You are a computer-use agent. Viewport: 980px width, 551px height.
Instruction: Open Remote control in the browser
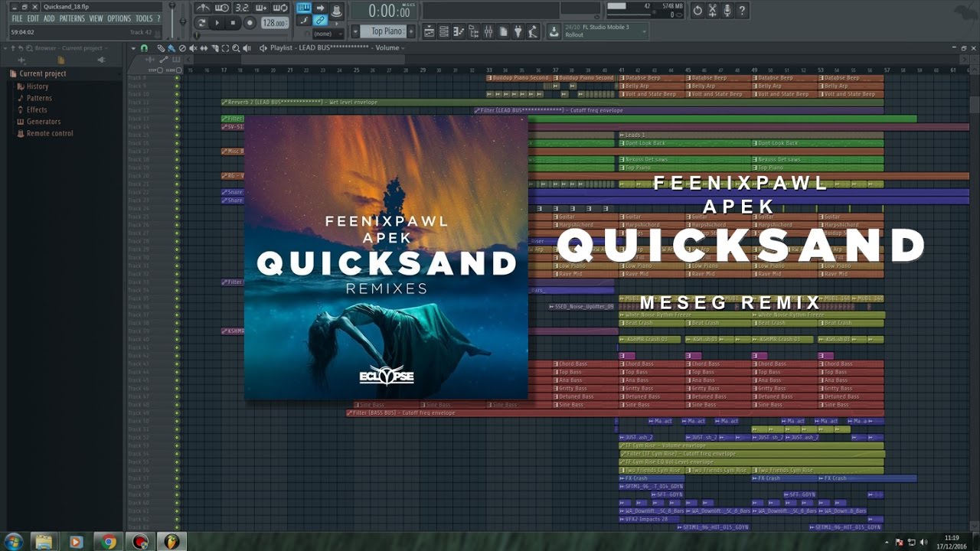click(50, 133)
